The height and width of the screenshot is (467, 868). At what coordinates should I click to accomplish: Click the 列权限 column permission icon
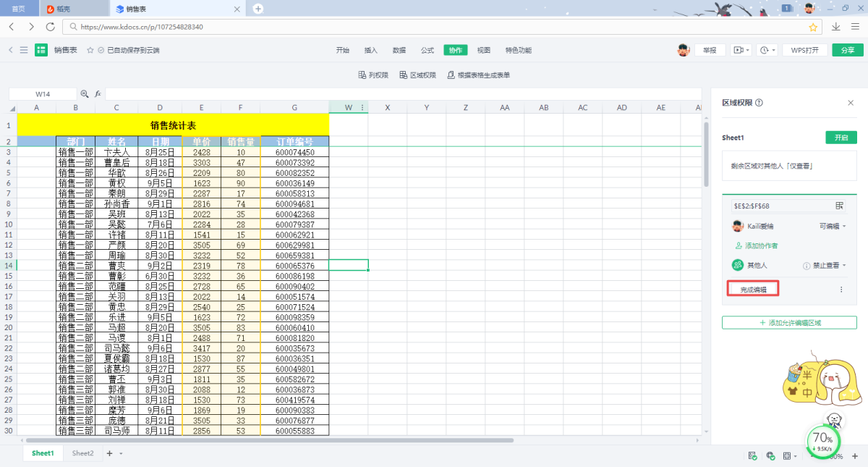pyautogui.click(x=373, y=75)
